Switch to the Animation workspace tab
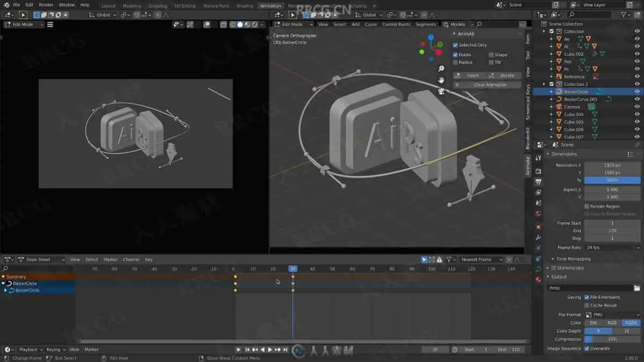 point(270,5)
